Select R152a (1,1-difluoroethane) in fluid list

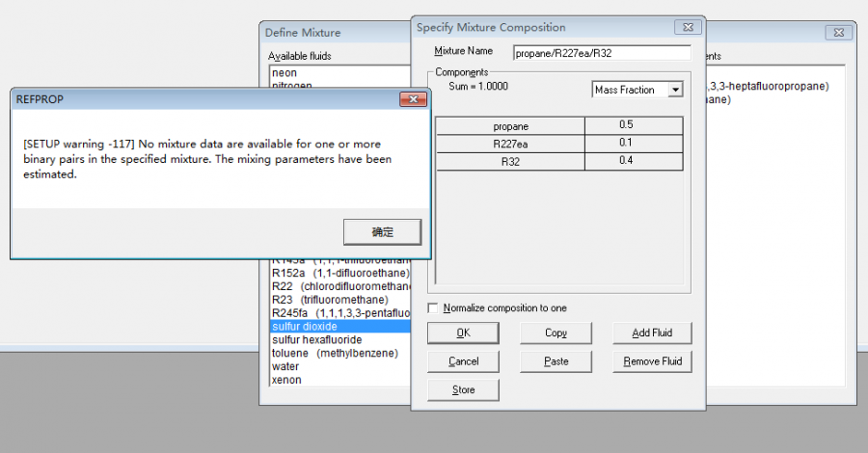point(339,273)
